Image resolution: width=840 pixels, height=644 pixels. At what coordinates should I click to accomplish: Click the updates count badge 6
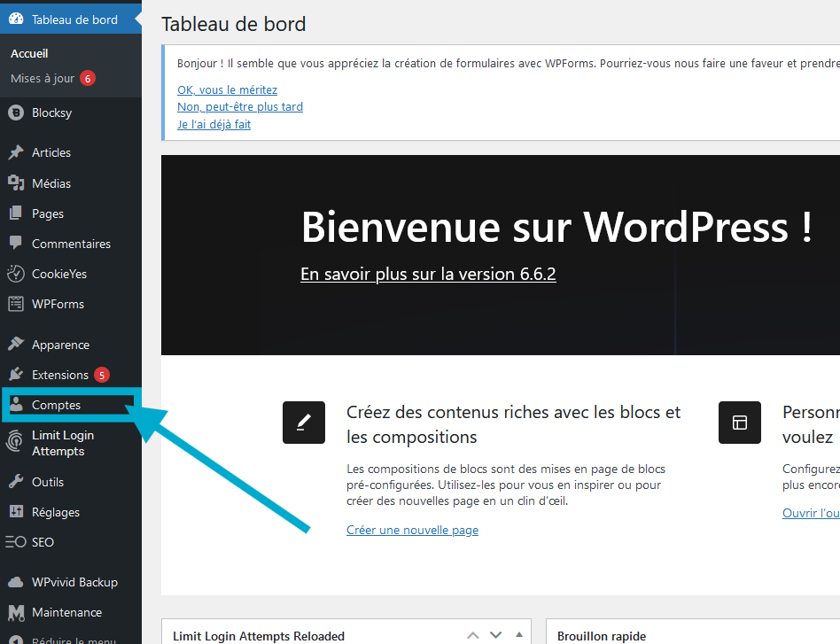click(88, 78)
